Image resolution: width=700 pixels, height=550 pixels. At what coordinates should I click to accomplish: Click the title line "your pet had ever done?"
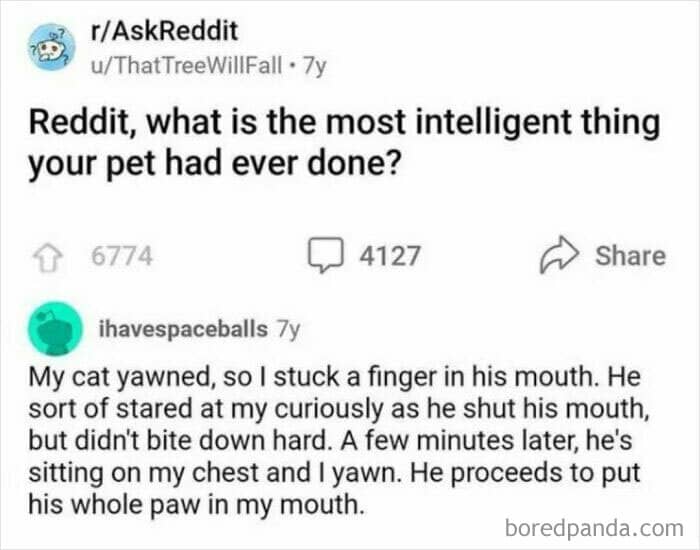pyautogui.click(x=213, y=164)
